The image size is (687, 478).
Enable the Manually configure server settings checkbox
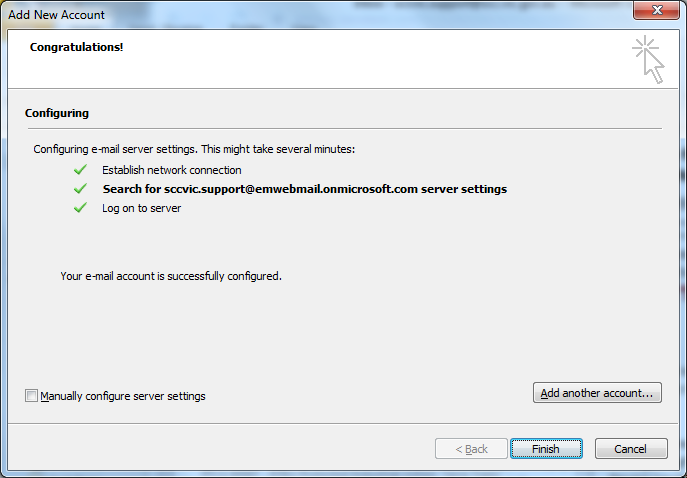point(32,396)
